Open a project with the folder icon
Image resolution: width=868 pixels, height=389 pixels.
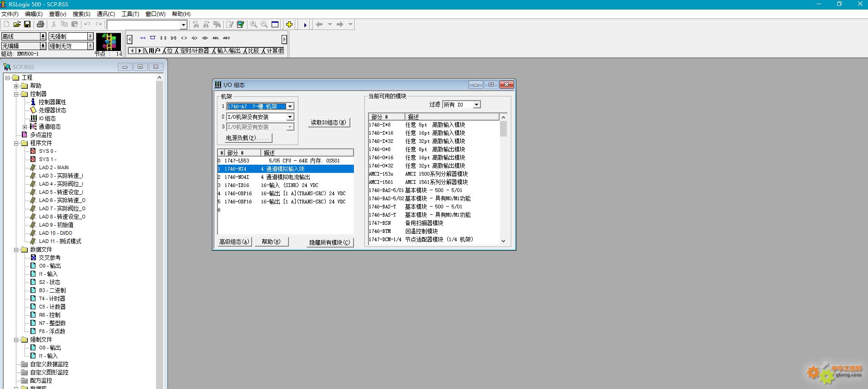pyautogui.click(x=17, y=25)
